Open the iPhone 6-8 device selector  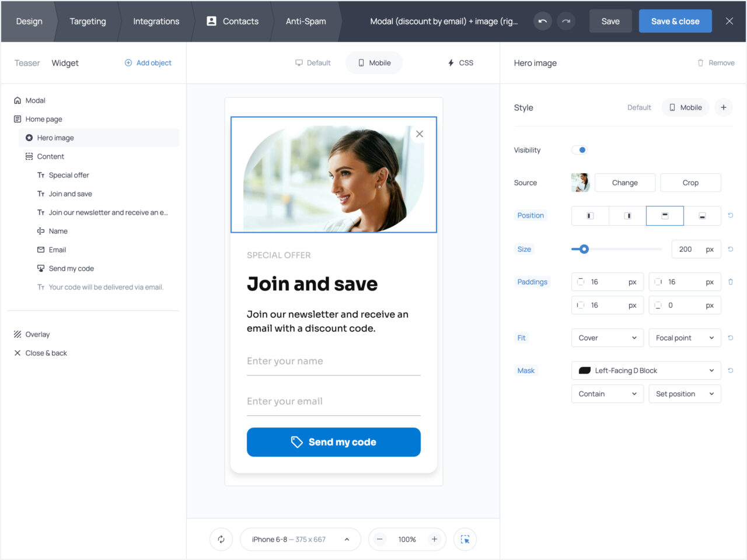point(300,540)
